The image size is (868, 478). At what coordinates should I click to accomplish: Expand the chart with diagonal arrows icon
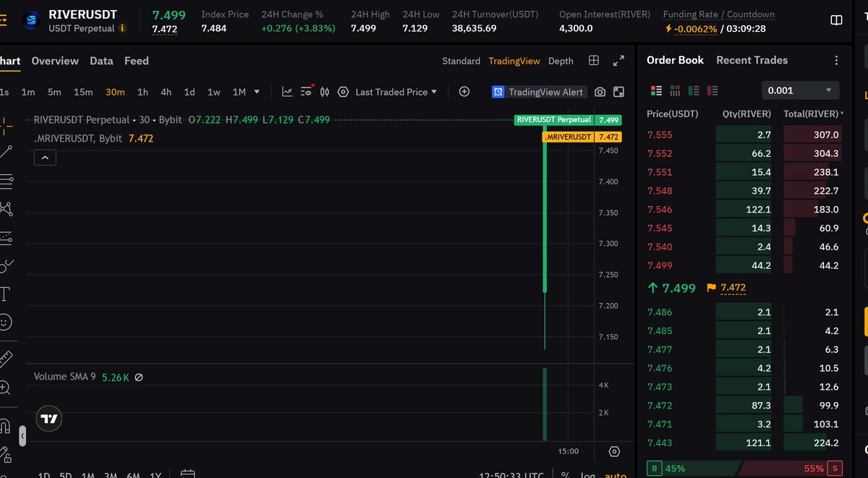(x=618, y=61)
